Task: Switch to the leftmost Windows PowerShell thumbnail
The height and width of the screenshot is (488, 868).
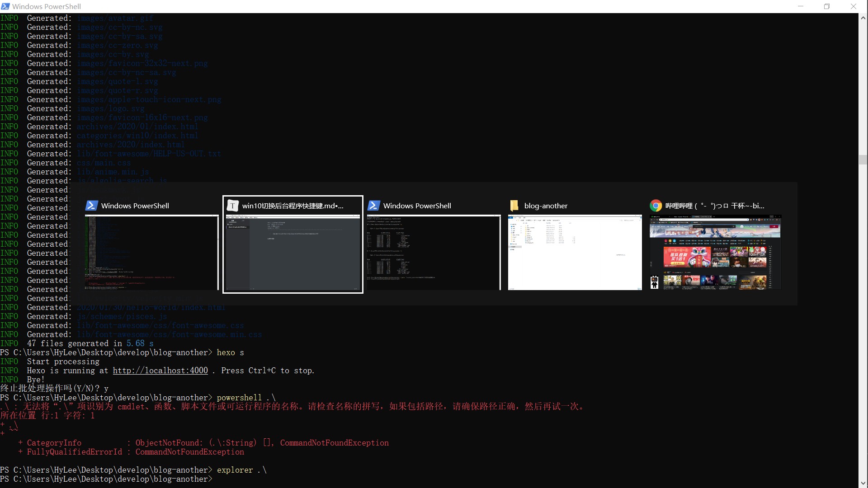Action: (x=151, y=253)
